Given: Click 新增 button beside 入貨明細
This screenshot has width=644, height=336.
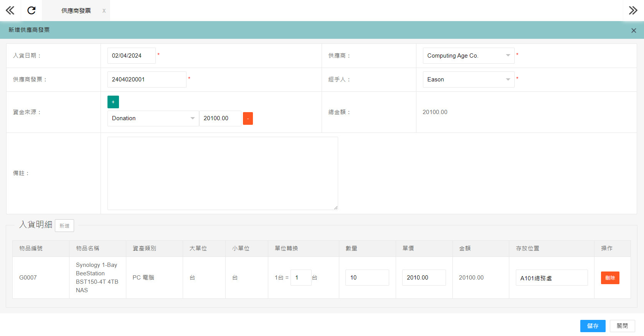Looking at the screenshot, I should pyautogui.click(x=64, y=226).
